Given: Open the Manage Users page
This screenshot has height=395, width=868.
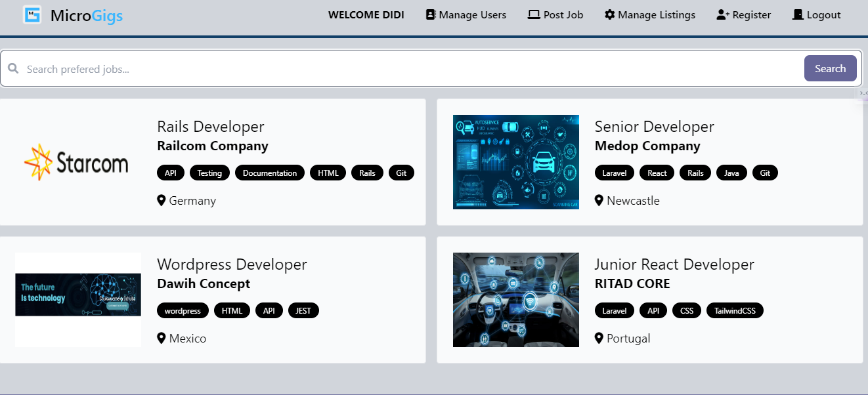Looking at the screenshot, I should click(466, 14).
